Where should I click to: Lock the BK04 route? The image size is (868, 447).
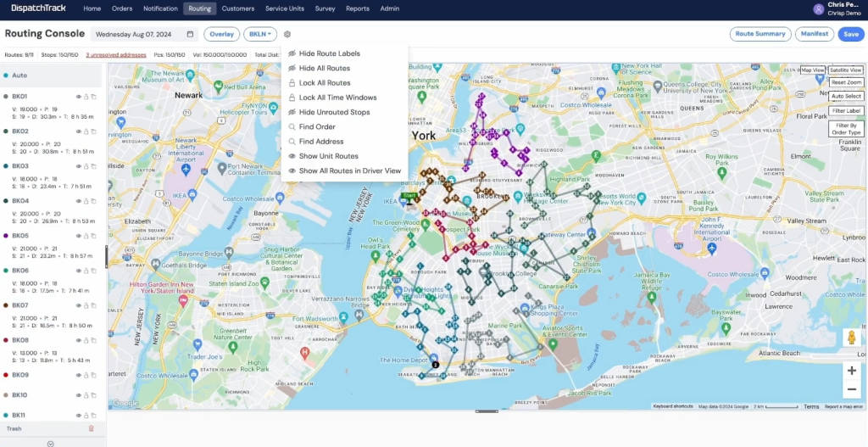click(86, 201)
